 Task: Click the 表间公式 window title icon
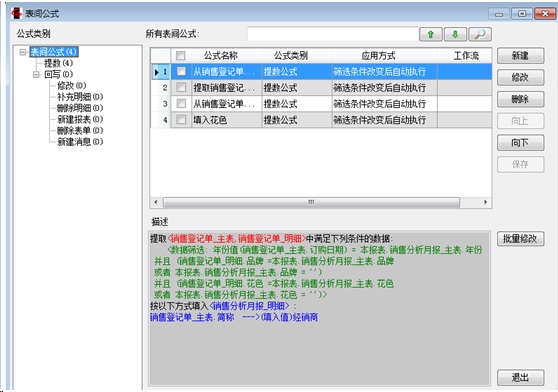click(16, 13)
